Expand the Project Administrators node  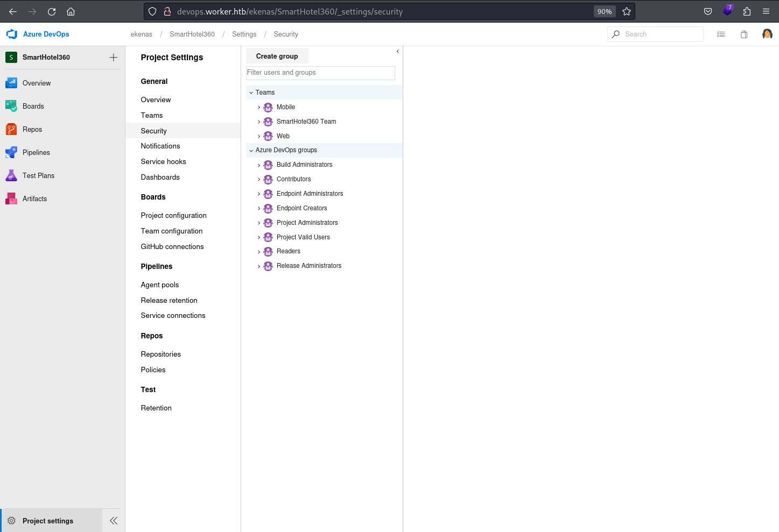[x=259, y=223]
